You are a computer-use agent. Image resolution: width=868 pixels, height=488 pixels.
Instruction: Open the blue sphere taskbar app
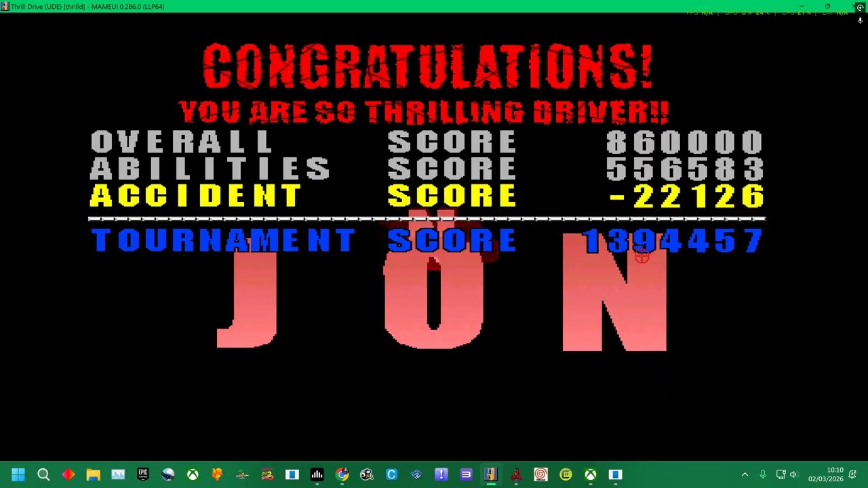[x=168, y=474]
